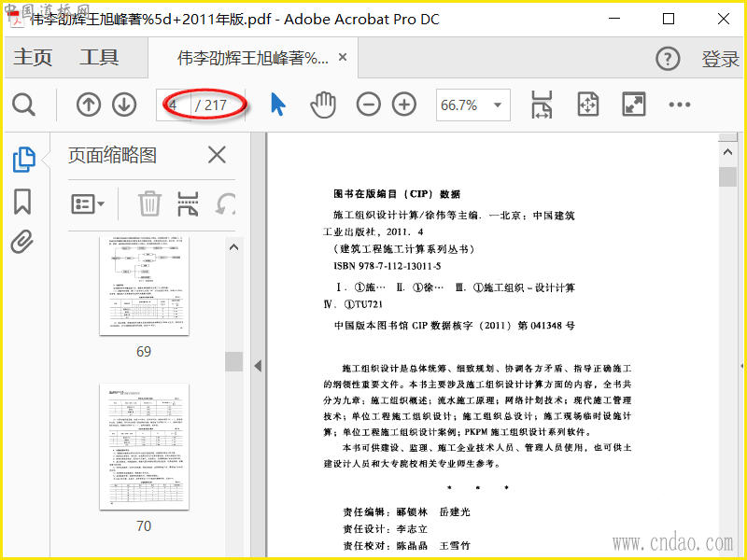
Task: Select page 70 thumbnail
Action: tap(145, 447)
